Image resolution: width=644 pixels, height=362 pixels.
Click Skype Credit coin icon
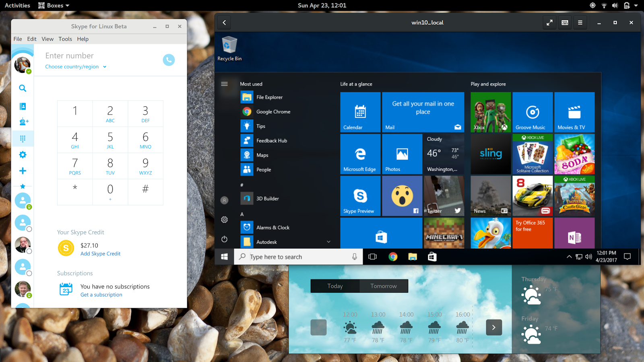pyautogui.click(x=66, y=248)
